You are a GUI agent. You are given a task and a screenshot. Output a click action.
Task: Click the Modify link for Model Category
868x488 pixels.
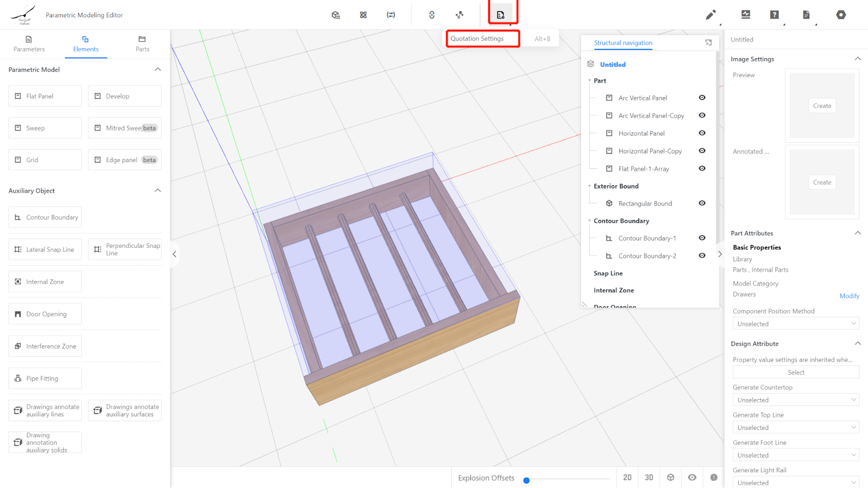pyautogui.click(x=849, y=296)
